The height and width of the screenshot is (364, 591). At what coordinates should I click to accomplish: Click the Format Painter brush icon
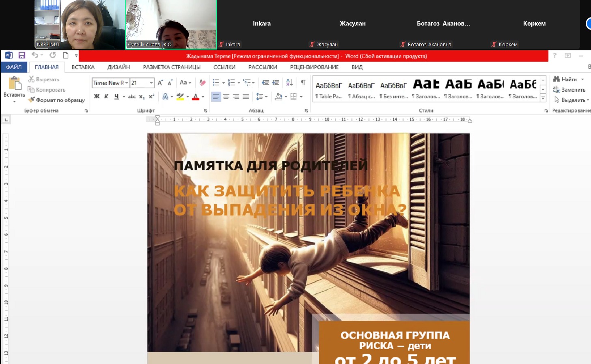32,99
